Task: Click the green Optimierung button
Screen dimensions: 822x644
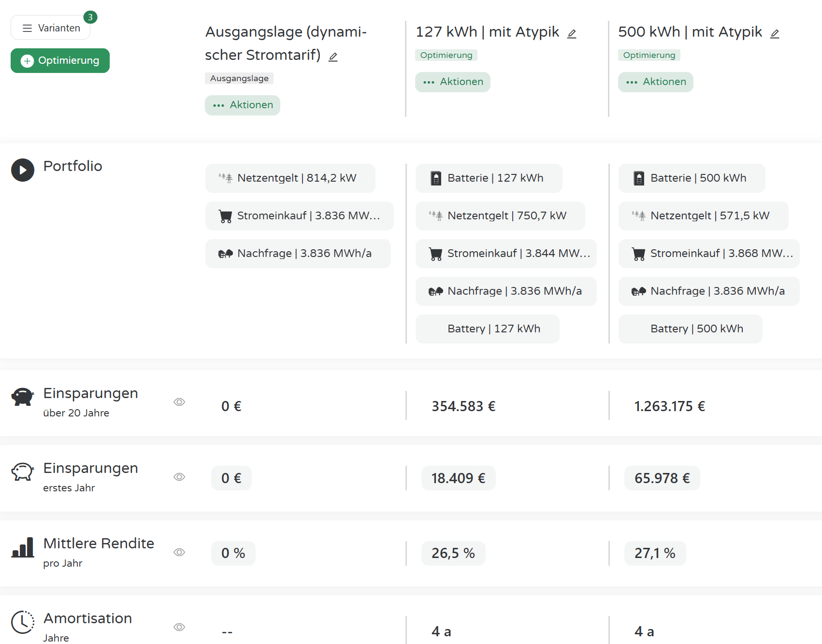Action: (x=60, y=61)
